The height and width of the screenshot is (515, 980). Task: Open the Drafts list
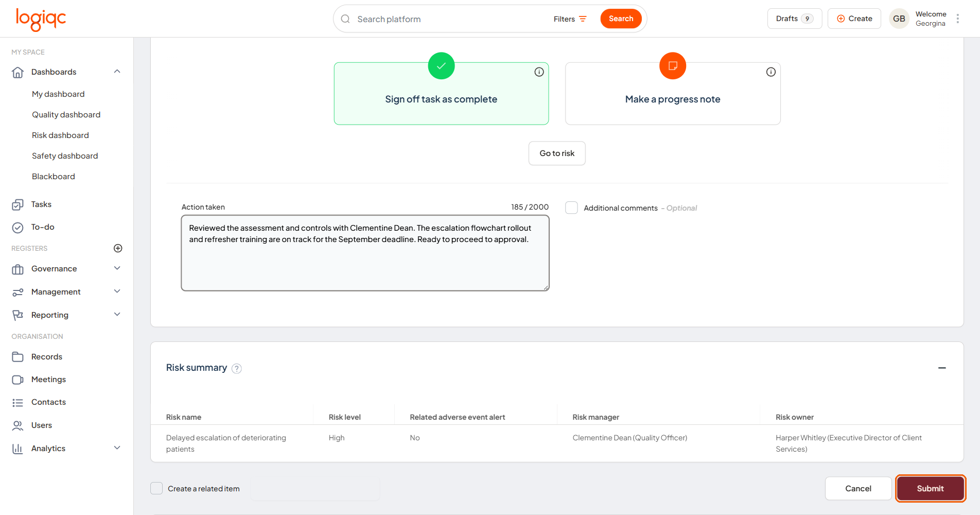click(794, 19)
